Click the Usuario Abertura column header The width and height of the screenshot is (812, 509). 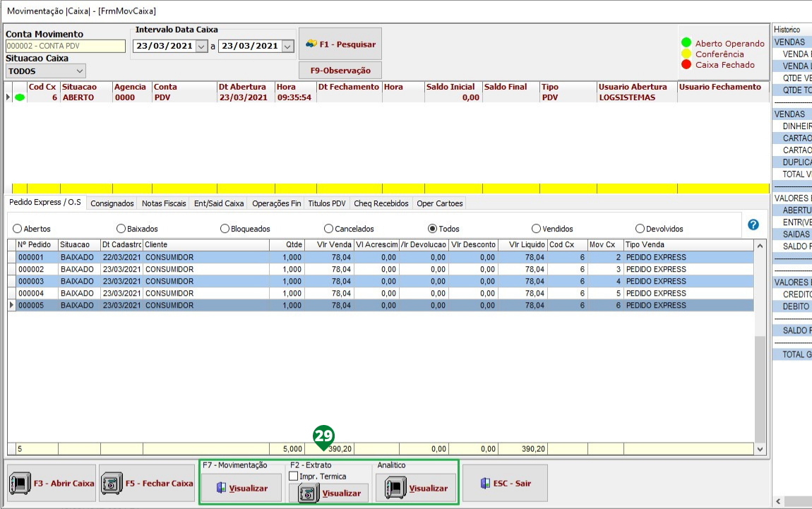point(636,87)
